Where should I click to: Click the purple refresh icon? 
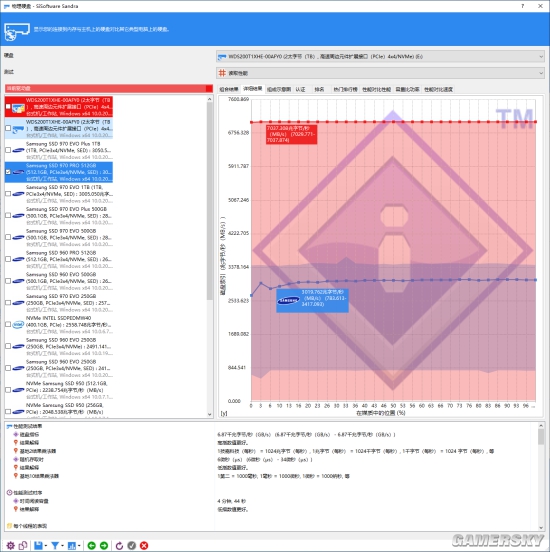click(119, 545)
